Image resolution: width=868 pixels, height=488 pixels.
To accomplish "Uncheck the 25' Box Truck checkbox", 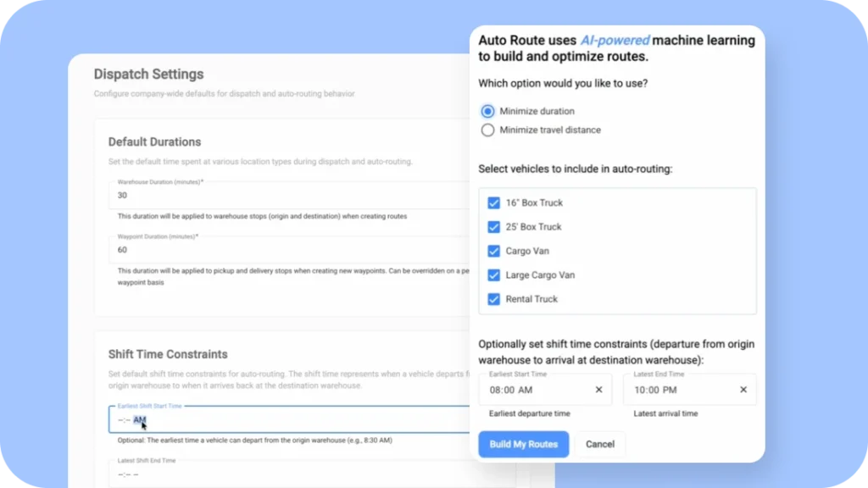I will pyautogui.click(x=494, y=227).
